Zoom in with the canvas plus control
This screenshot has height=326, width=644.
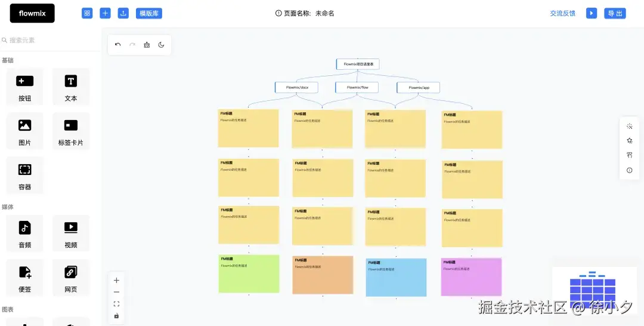coord(116,281)
